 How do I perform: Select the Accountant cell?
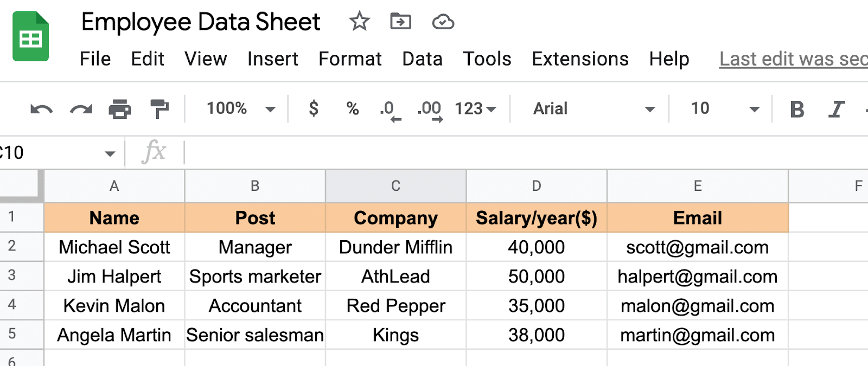point(255,306)
